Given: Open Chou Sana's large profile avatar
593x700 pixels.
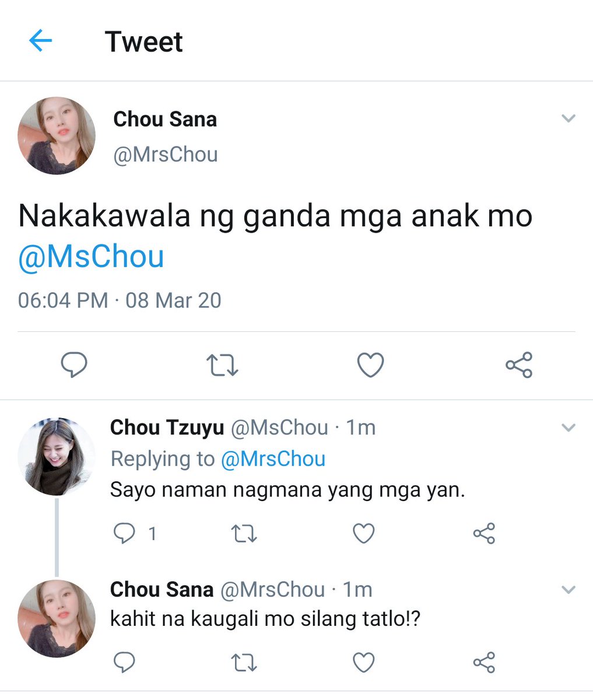Looking at the screenshot, I should click(x=57, y=136).
